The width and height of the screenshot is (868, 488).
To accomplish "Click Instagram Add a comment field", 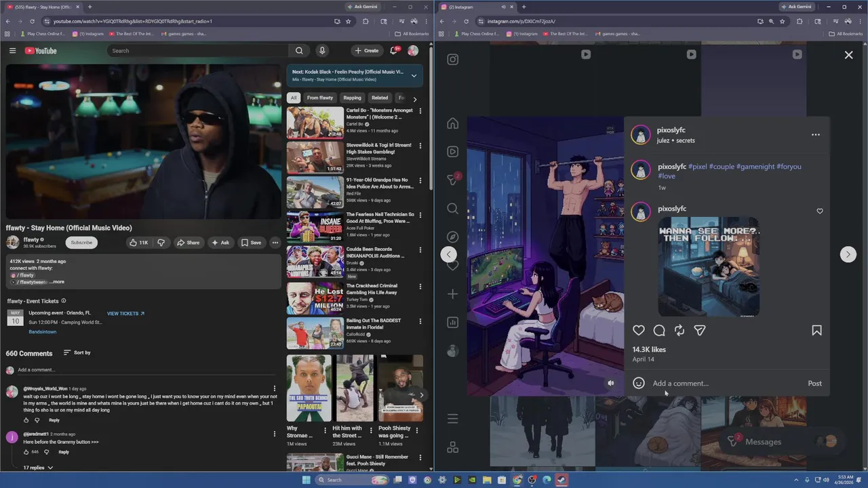I will coord(726,384).
